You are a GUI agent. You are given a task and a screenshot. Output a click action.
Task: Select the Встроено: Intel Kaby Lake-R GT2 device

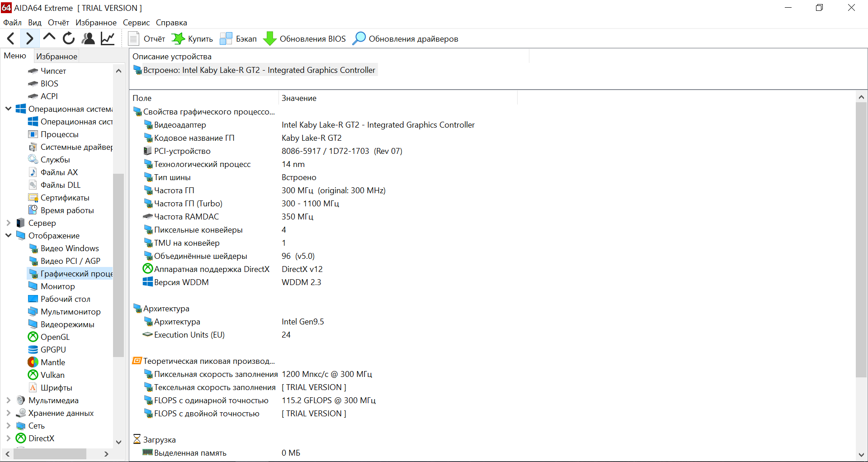click(x=255, y=70)
